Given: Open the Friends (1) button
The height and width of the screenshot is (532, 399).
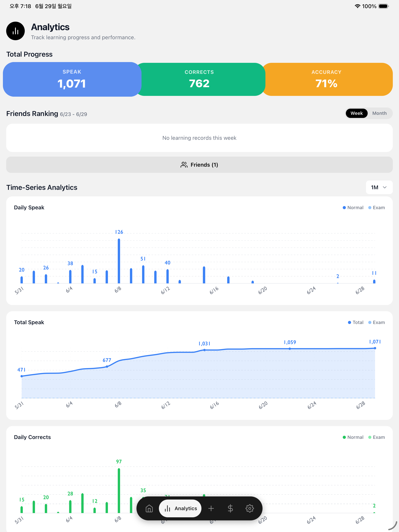Looking at the screenshot, I should [x=199, y=165].
